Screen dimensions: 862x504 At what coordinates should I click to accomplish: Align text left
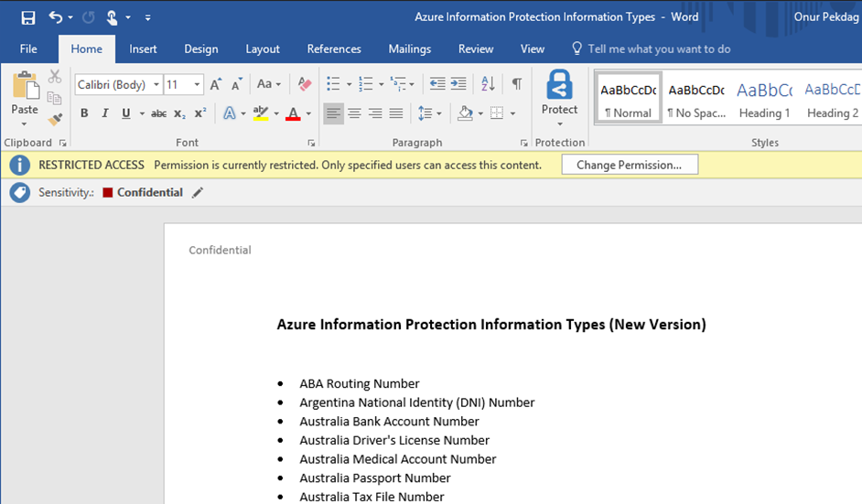pyautogui.click(x=333, y=113)
